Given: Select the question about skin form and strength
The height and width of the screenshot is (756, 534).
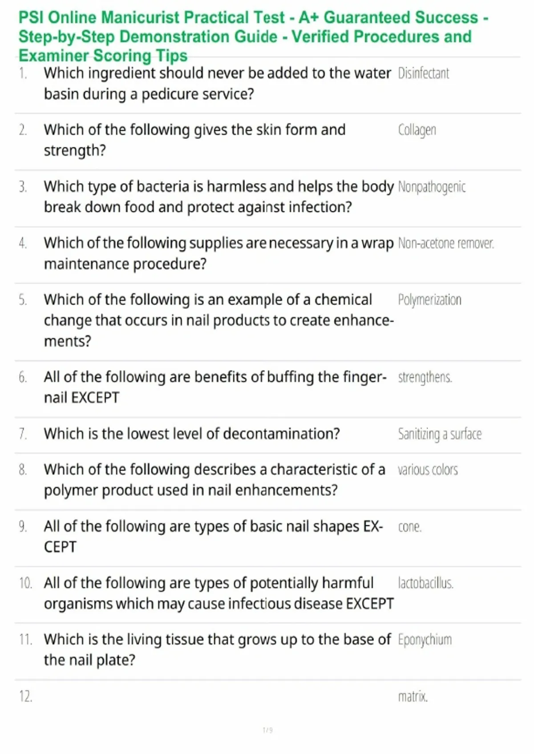Looking at the screenshot, I should click(194, 140).
